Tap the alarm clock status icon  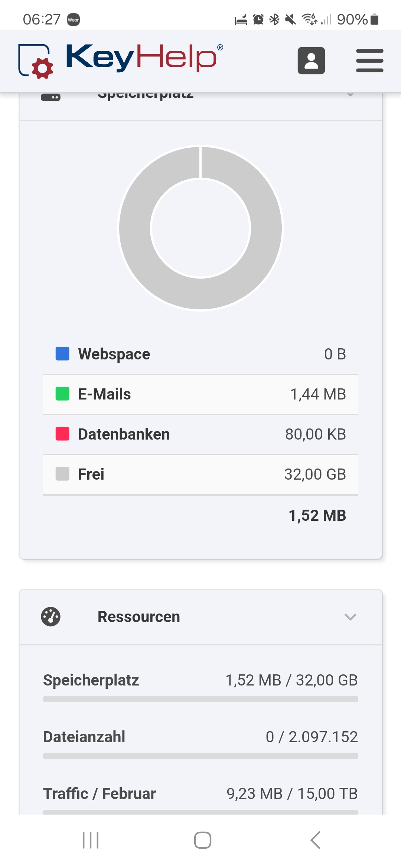258,19
